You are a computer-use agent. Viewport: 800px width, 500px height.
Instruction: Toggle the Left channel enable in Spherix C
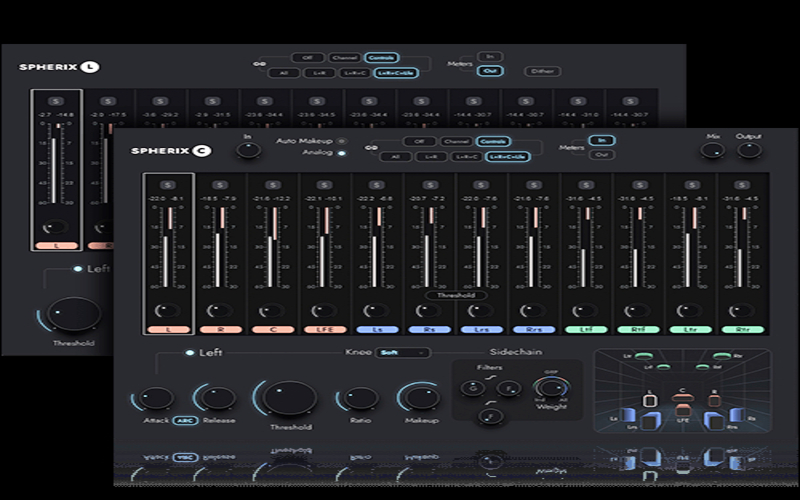190,353
